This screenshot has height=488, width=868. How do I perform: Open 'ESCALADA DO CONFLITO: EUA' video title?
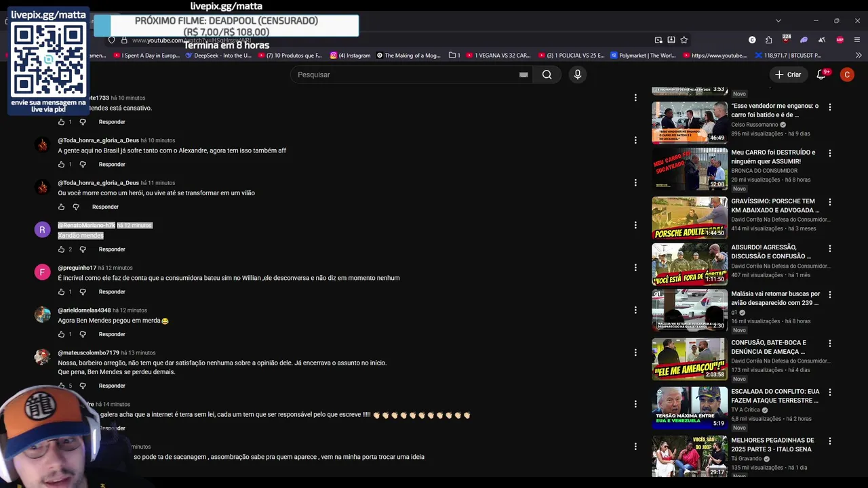(x=775, y=396)
